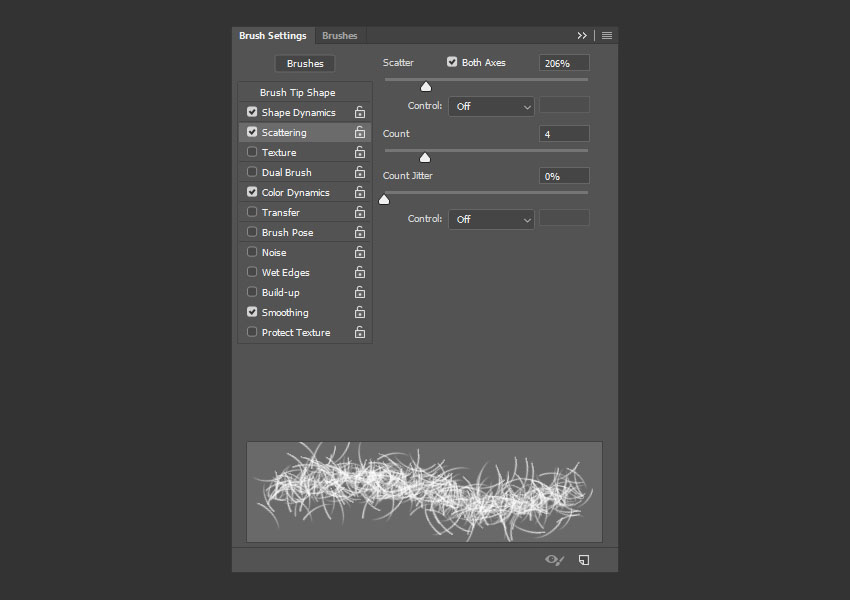The image size is (850, 600).
Task: Toggle the Scattering lock icon
Action: (360, 132)
